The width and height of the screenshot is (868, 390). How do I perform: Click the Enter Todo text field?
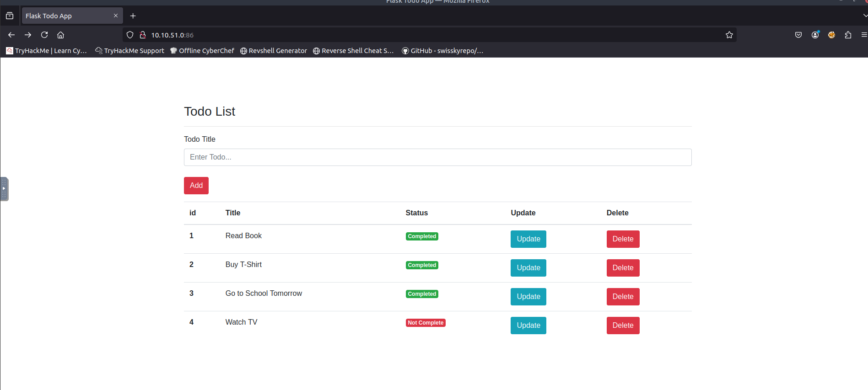click(x=437, y=157)
